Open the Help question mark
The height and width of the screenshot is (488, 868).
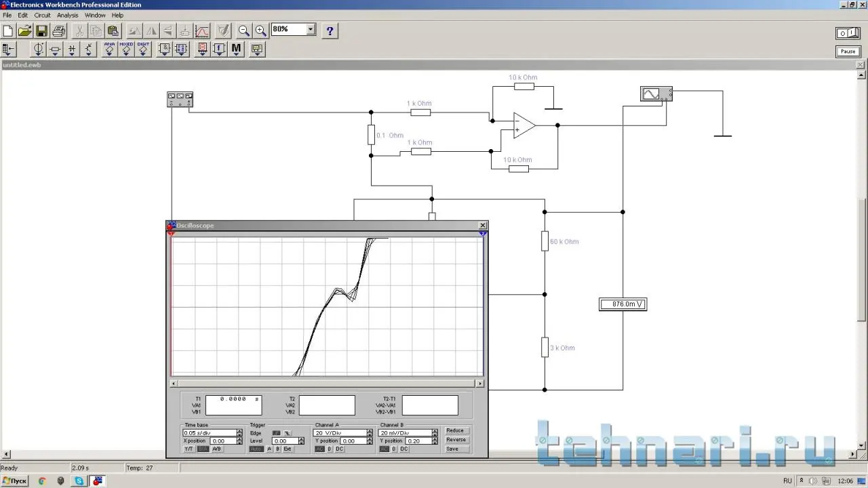(x=330, y=30)
